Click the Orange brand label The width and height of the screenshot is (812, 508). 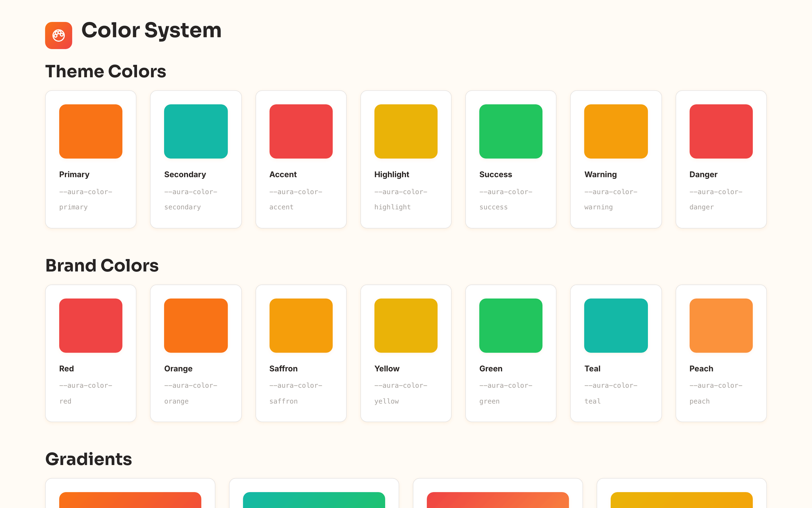click(x=178, y=368)
